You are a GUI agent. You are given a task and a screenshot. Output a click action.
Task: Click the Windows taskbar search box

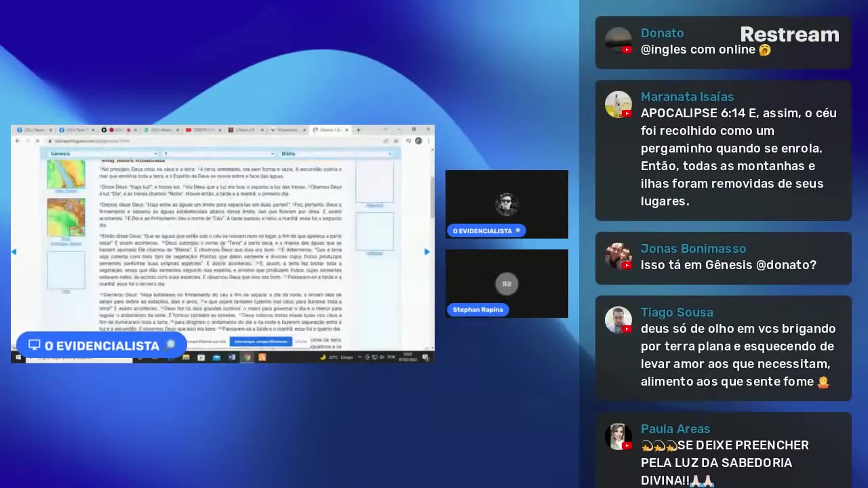[x=80, y=358]
